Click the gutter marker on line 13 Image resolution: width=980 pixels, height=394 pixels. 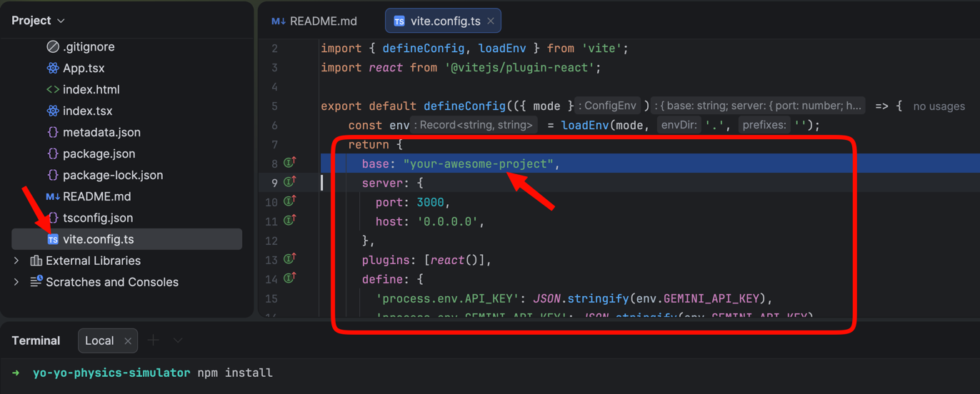point(290,260)
